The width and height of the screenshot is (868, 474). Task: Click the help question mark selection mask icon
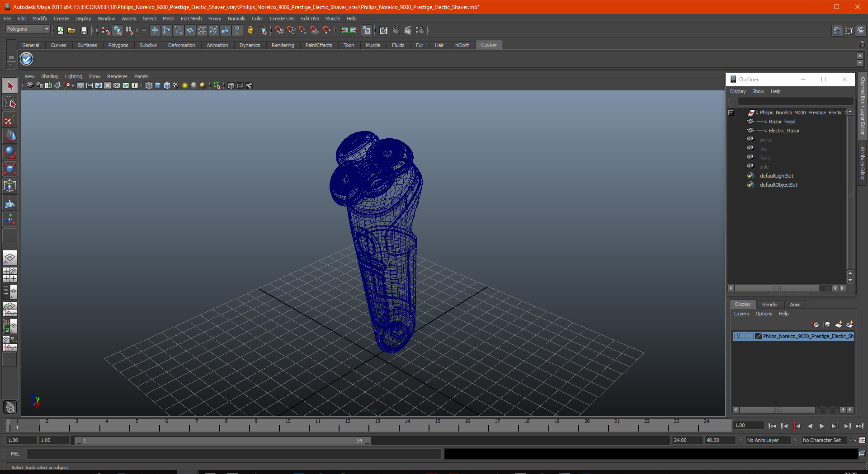237,30
